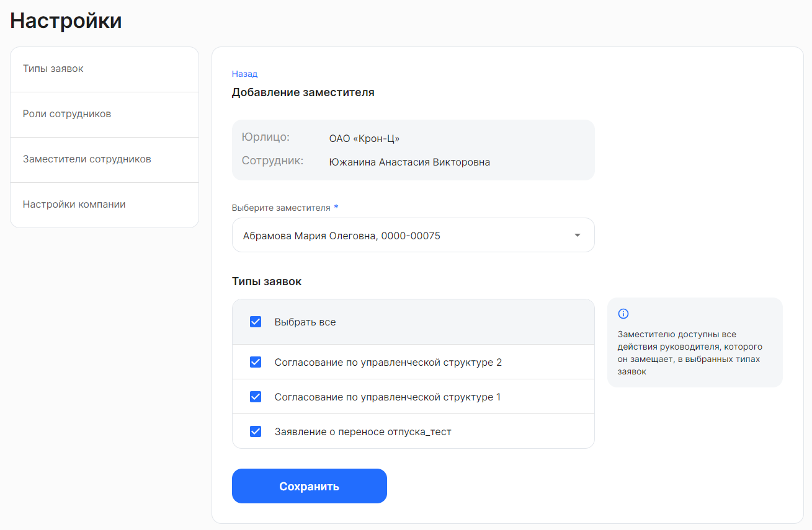Click the 'Добавление заместителя' heading
This screenshot has width=812, height=530.
[303, 93]
